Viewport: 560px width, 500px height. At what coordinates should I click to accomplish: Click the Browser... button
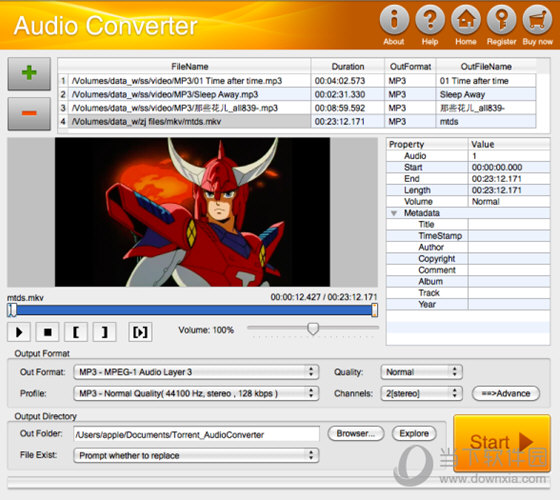point(356,434)
